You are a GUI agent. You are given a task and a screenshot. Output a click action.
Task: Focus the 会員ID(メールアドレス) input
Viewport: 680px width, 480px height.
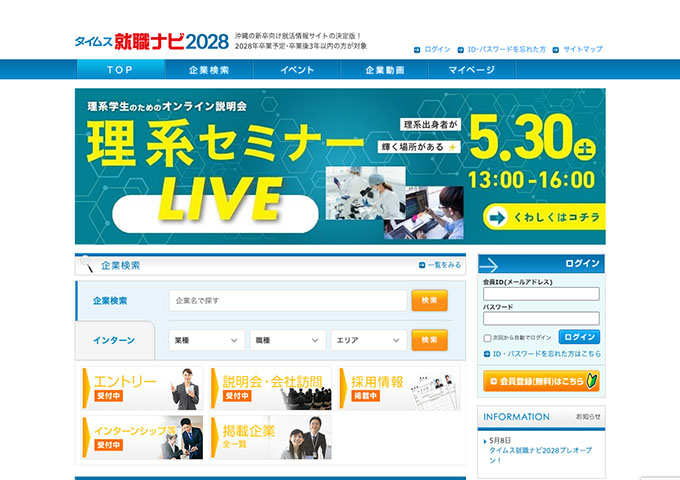541,294
